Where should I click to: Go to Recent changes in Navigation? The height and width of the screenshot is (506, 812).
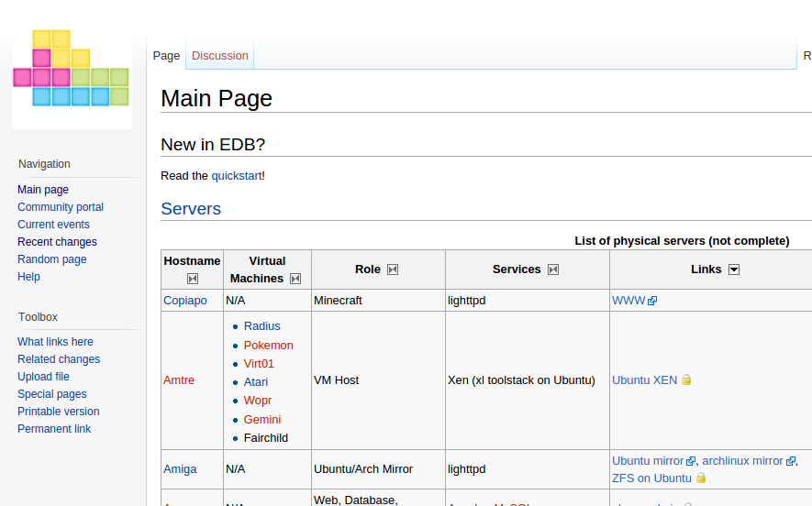(57, 242)
